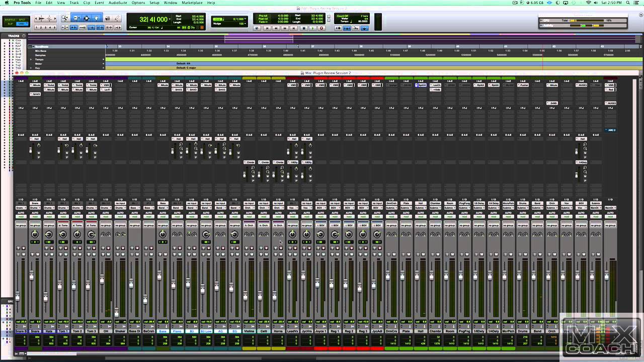Click the Pre-roll value field
The height and width of the screenshot is (362, 644).
click(283, 16)
